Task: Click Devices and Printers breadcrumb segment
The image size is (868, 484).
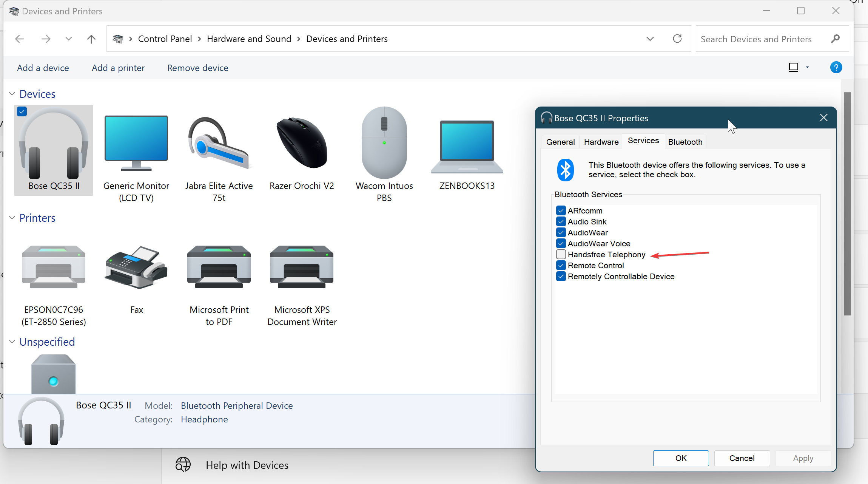Action: click(x=347, y=39)
